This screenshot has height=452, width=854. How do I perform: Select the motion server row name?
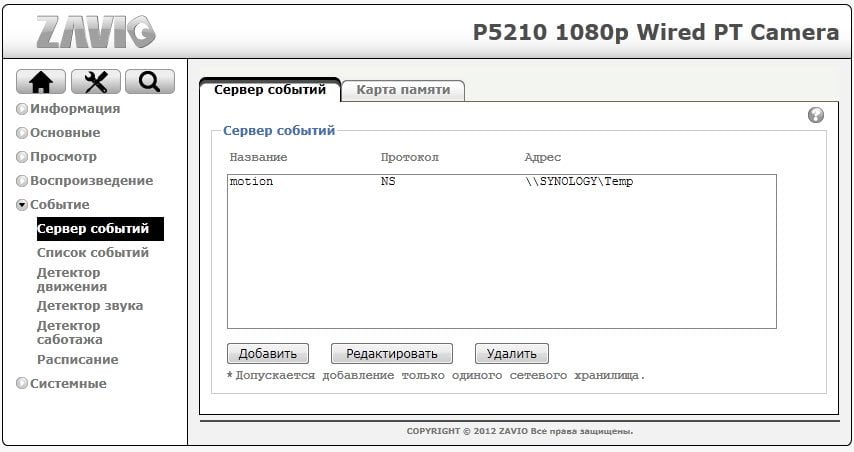pos(251,181)
